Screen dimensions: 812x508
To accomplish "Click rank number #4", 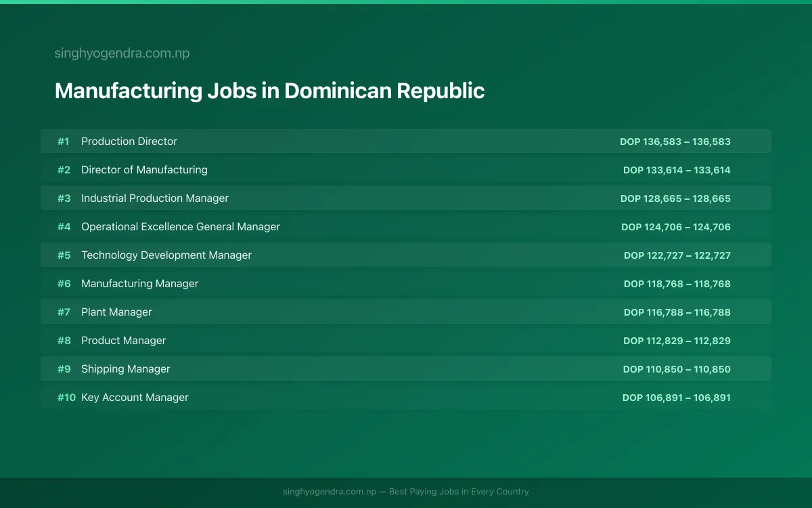I will click(x=64, y=227).
